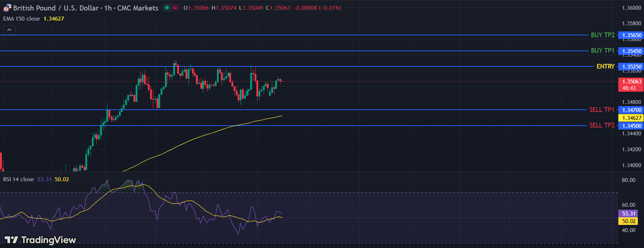Click the SELL TP1 1.34700 price label
This screenshot has height=248, width=644.
tap(631, 110)
